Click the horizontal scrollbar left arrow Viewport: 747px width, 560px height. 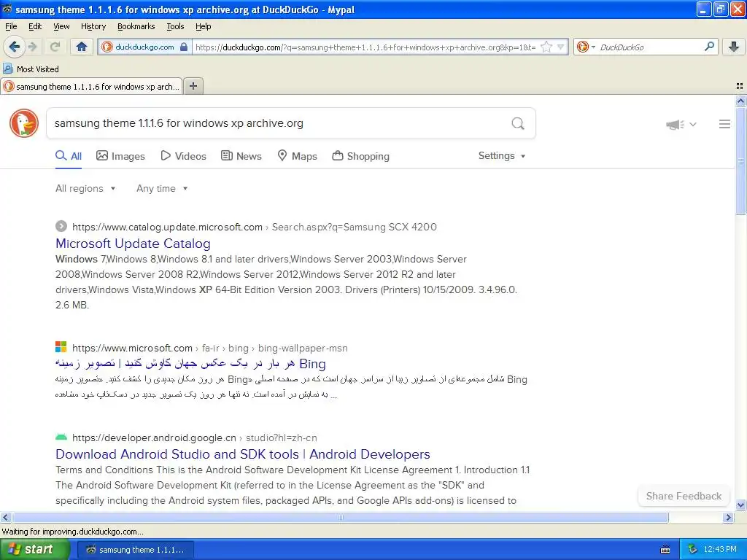(5, 517)
